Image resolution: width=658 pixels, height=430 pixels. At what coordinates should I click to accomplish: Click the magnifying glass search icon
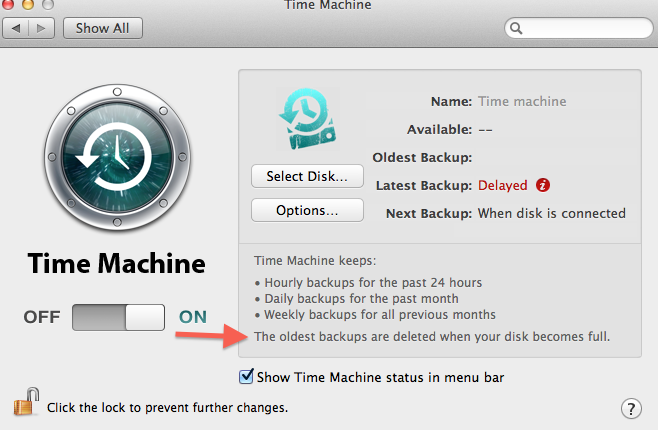(516, 28)
